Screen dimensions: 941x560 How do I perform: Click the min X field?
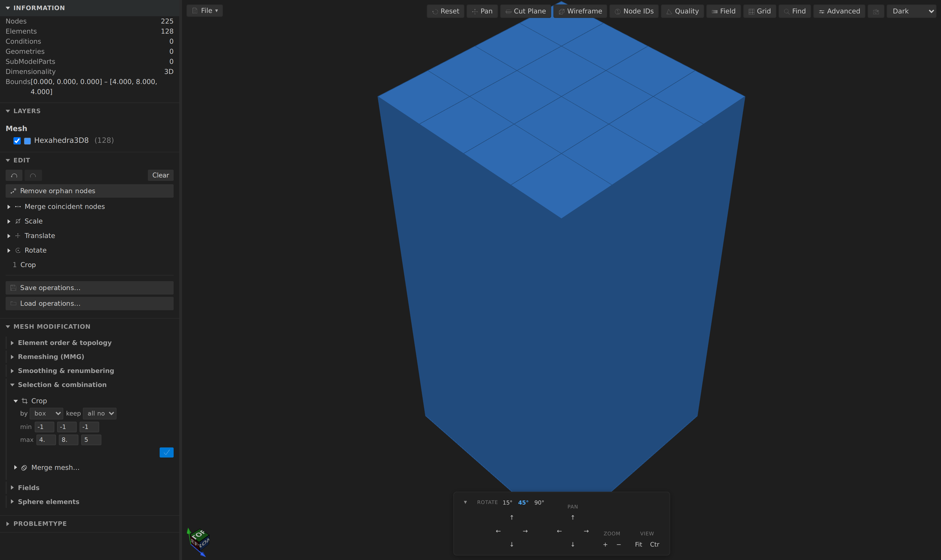(x=44, y=427)
